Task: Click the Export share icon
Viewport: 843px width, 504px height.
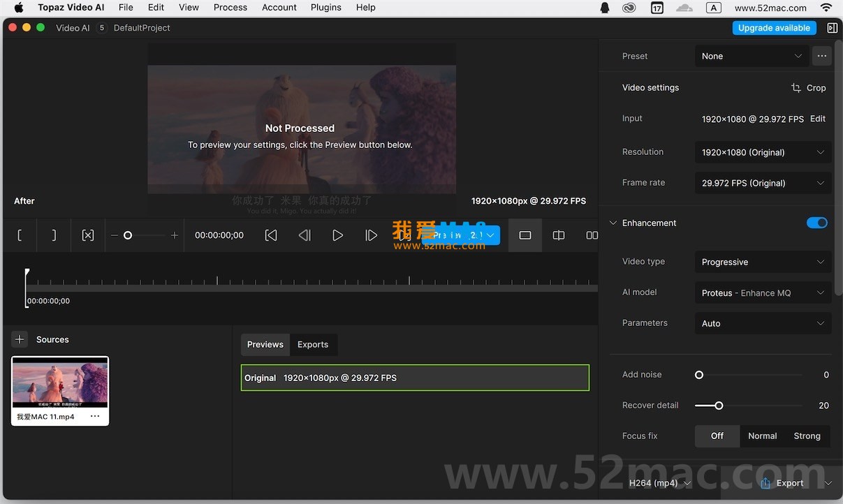Action: 765,483
